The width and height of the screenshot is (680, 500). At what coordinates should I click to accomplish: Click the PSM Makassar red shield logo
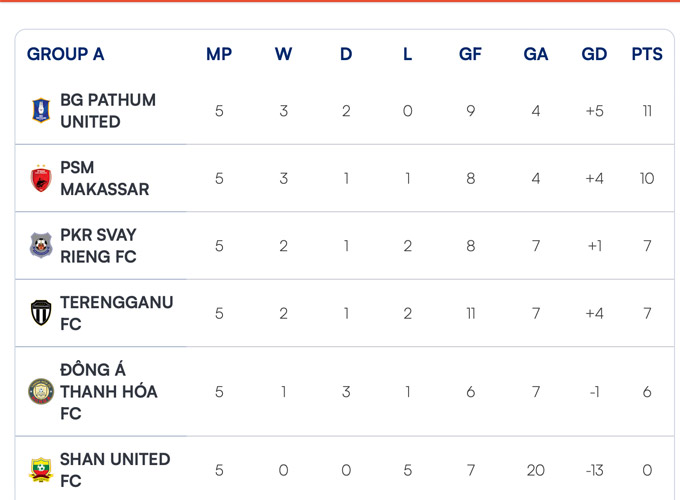41,178
